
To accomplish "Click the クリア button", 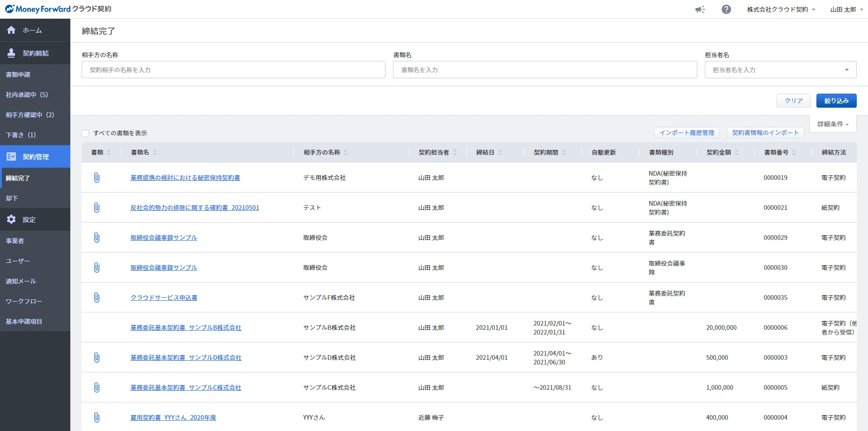I will click(x=793, y=101).
